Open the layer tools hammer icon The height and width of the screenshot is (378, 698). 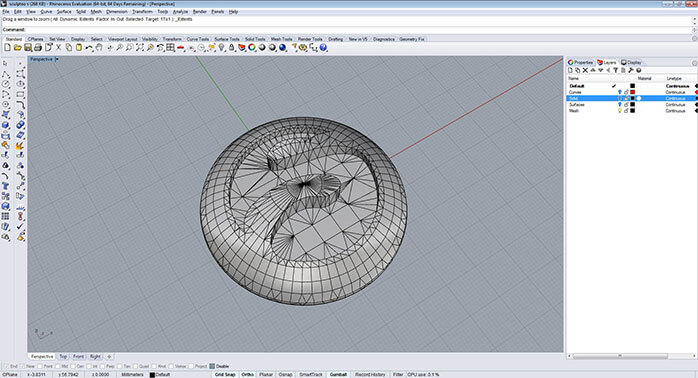click(x=631, y=70)
